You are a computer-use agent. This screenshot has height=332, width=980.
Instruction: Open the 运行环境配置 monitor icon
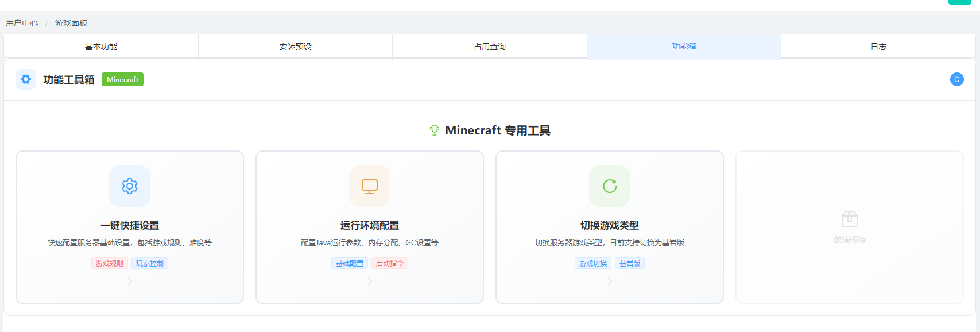(x=370, y=186)
